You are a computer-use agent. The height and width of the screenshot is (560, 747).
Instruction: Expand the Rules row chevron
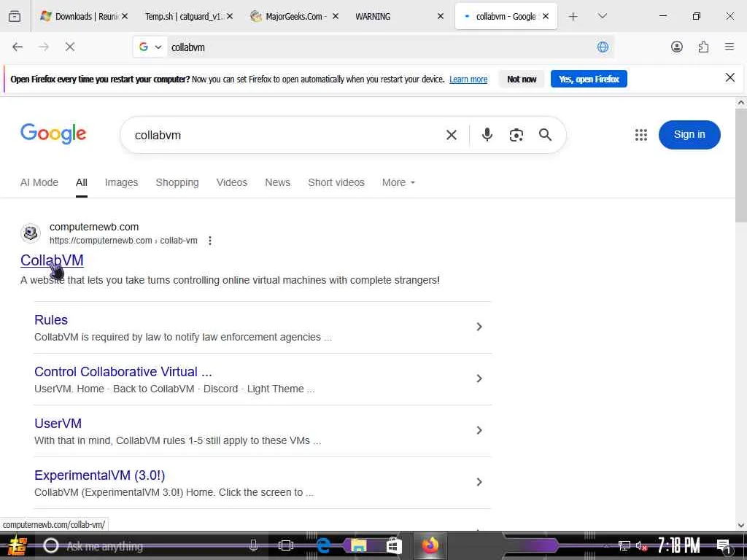click(x=479, y=327)
